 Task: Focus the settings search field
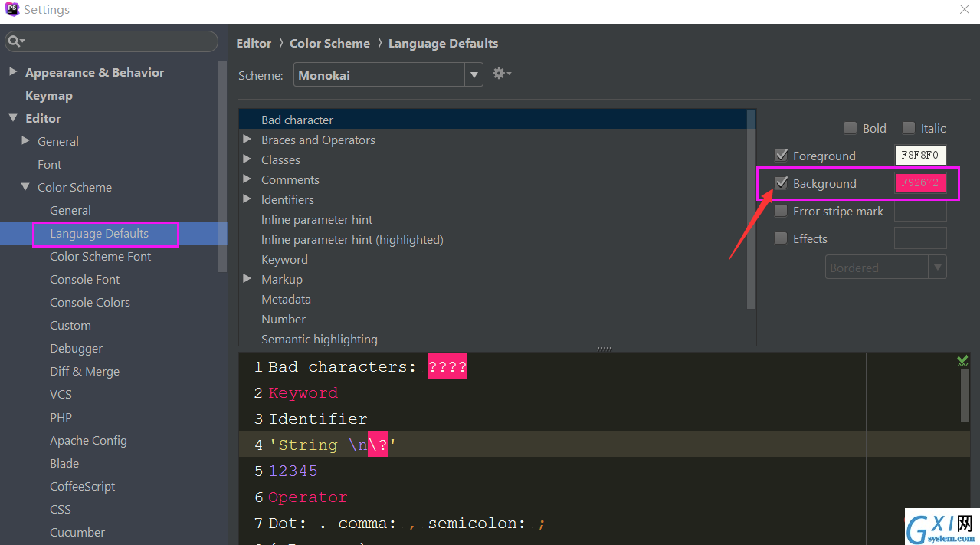click(112, 41)
